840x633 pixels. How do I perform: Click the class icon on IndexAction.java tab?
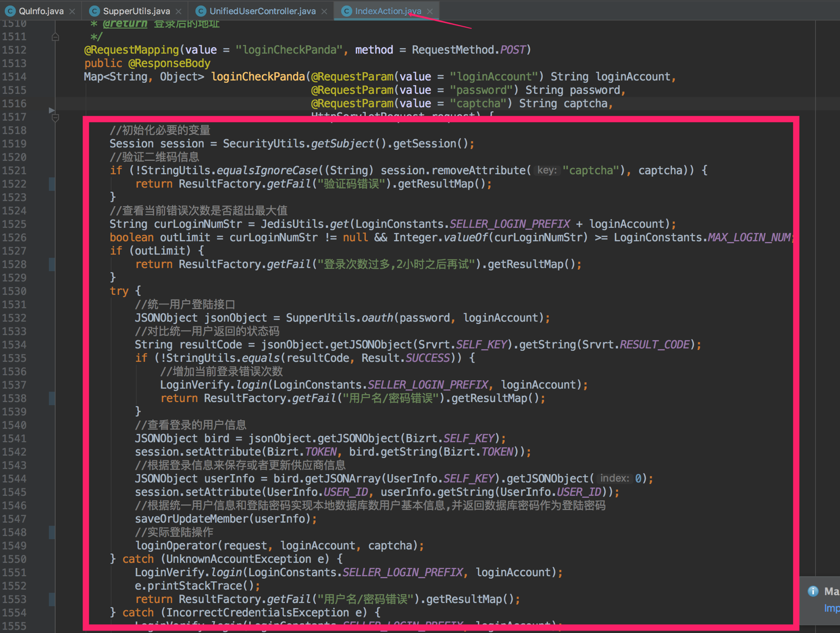coord(346,11)
